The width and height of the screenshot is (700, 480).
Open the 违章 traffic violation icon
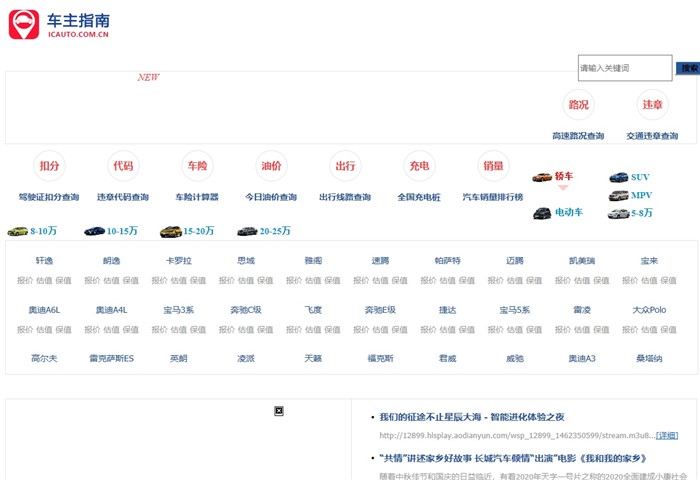[652, 104]
